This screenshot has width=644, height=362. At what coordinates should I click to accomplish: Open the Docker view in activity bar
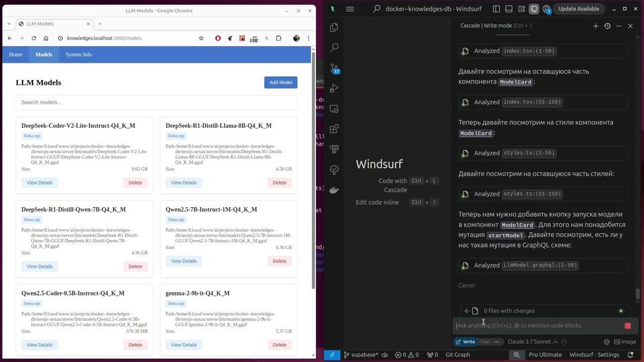[x=334, y=190]
